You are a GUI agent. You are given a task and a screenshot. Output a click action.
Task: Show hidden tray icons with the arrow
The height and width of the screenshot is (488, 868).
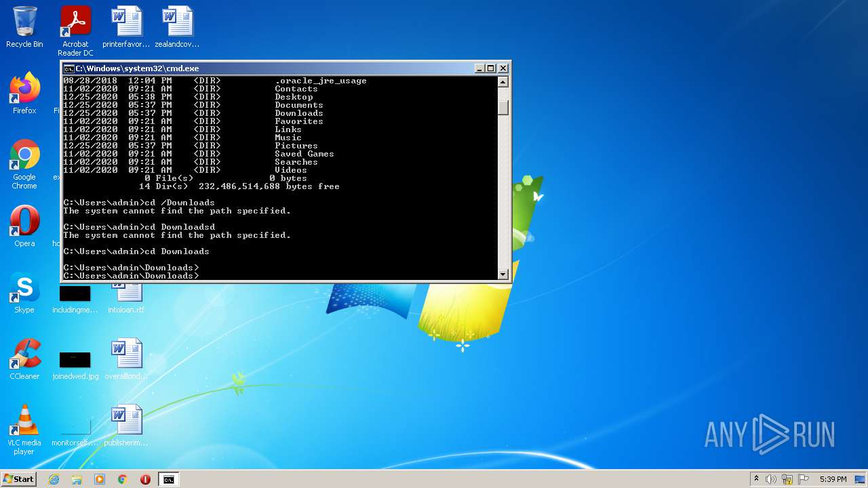tap(756, 479)
